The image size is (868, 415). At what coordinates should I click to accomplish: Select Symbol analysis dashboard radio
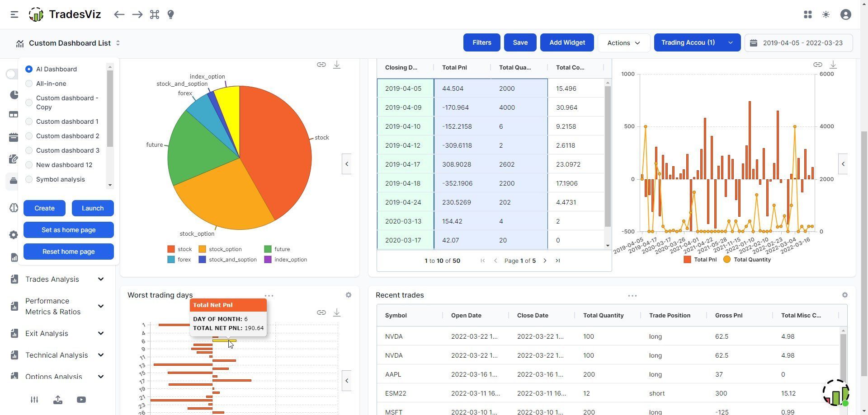[x=29, y=179]
